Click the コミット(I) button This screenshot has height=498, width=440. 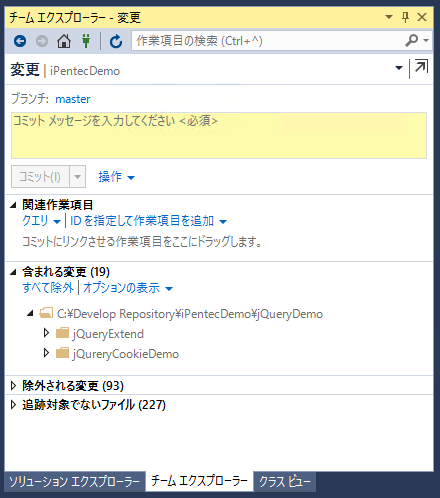[40, 176]
